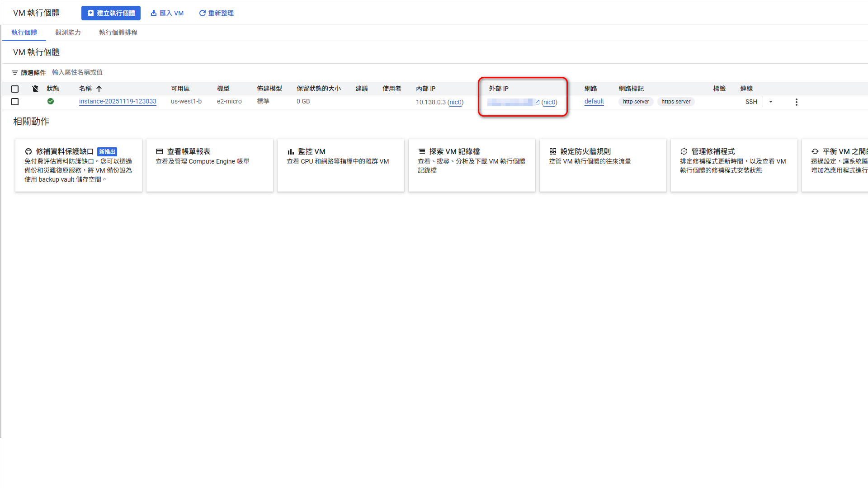Click the sort arrow next to 名稱 column
The image size is (868, 488).
point(98,89)
